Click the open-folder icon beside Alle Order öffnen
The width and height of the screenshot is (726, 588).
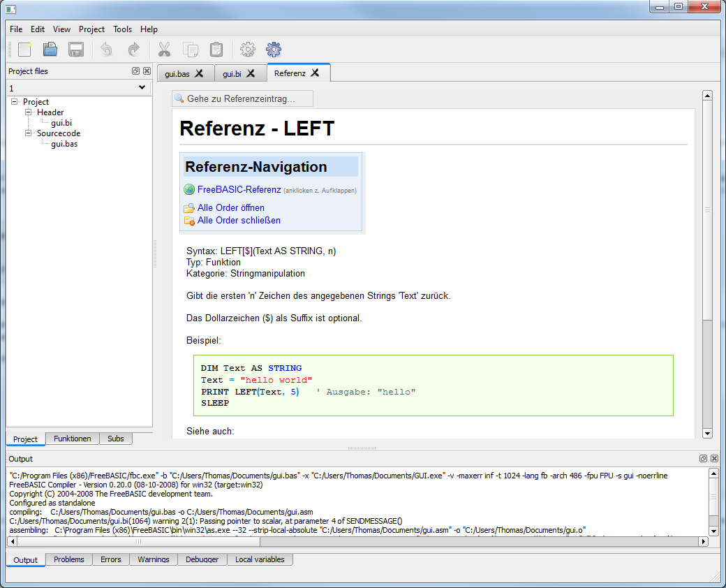click(x=189, y=208)
